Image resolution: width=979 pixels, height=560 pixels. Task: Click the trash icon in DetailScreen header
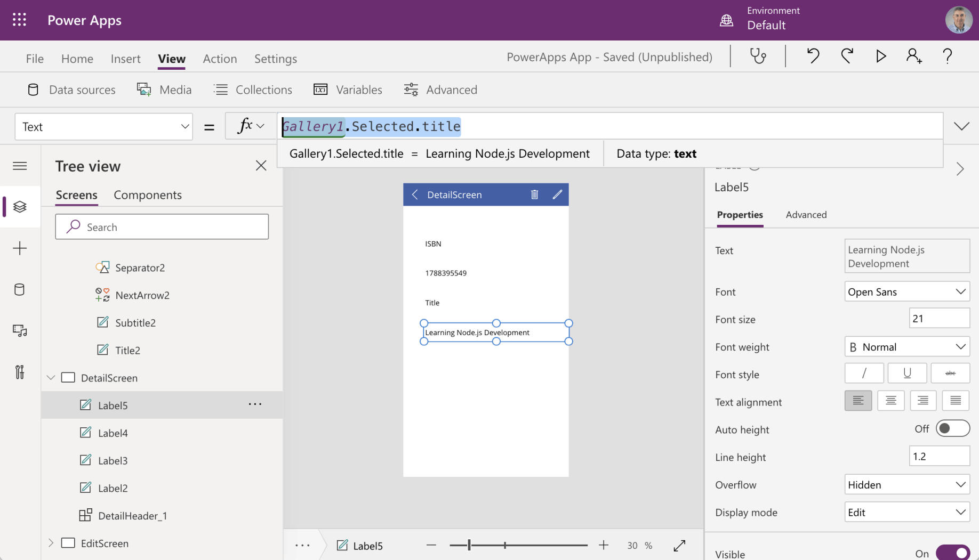coord(534,194)
